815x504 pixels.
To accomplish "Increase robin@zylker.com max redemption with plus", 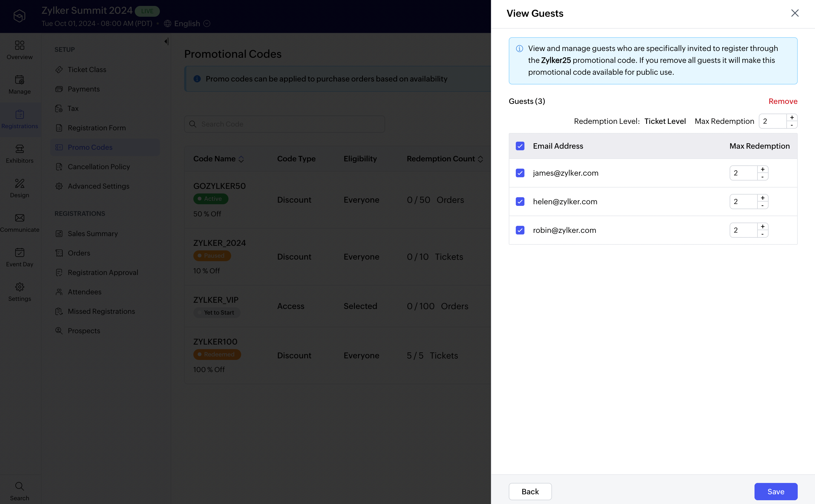I will [763, 227].
